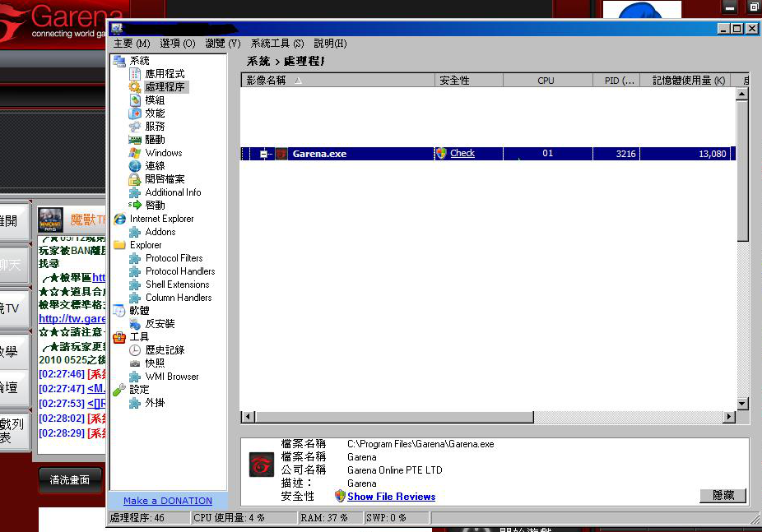The image size is (762, 532).
Task: Select the Protocol Filters tree item
Action: pyautogui.click(x=174, y=258)
